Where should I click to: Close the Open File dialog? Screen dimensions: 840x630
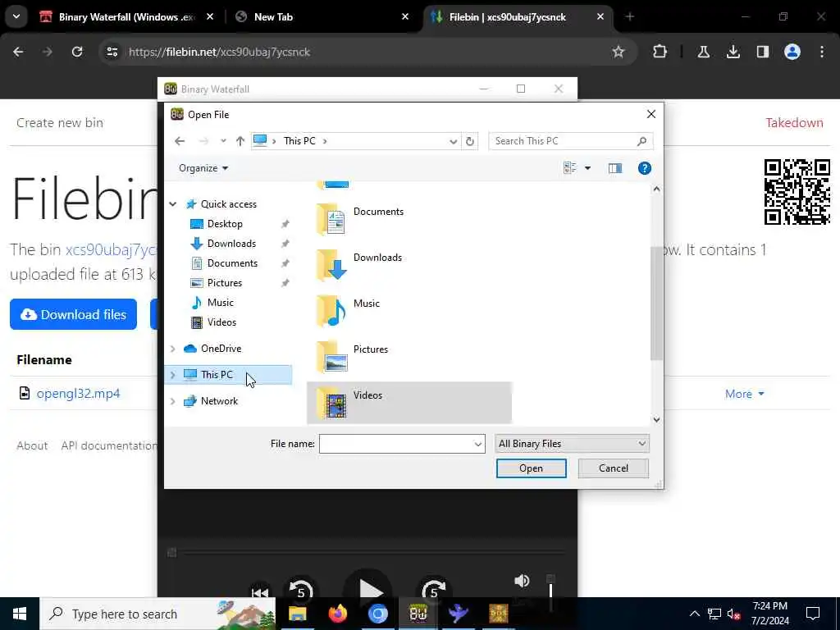pos(651,114)
